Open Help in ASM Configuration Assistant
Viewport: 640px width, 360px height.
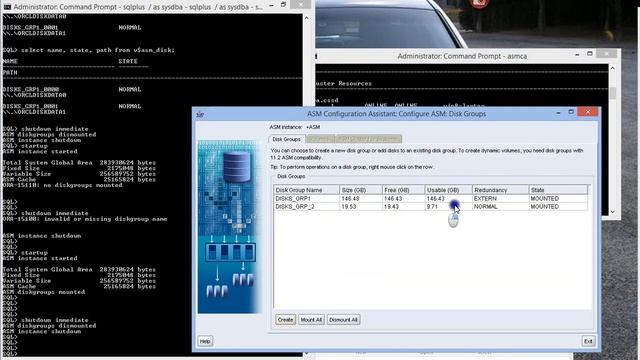click(205, 341)
